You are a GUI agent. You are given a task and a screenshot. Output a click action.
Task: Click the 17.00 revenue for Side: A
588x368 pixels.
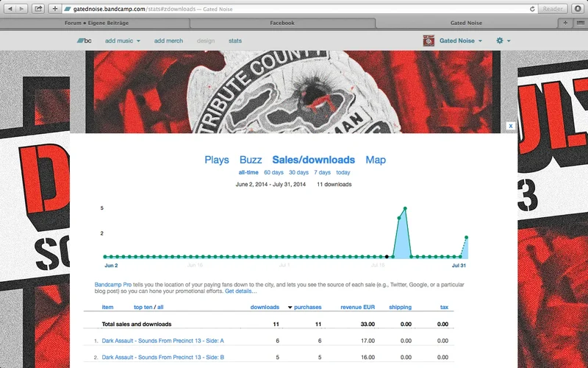coord(367,341)
